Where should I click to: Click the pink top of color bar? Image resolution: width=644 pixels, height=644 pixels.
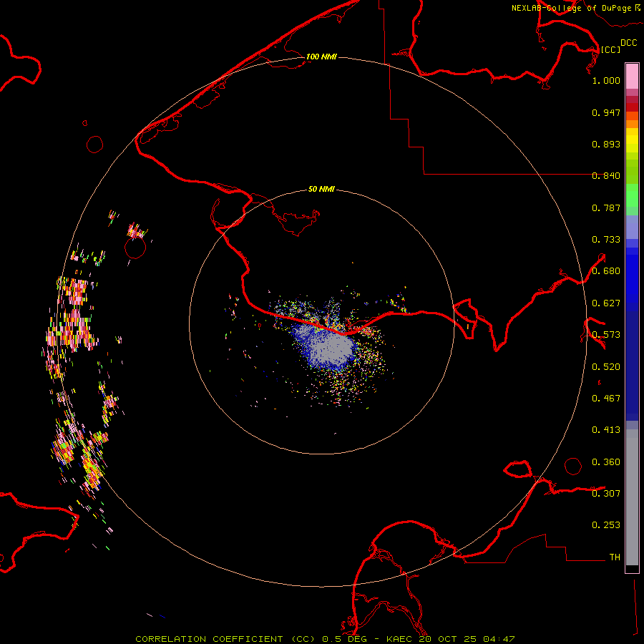(632, 74)
